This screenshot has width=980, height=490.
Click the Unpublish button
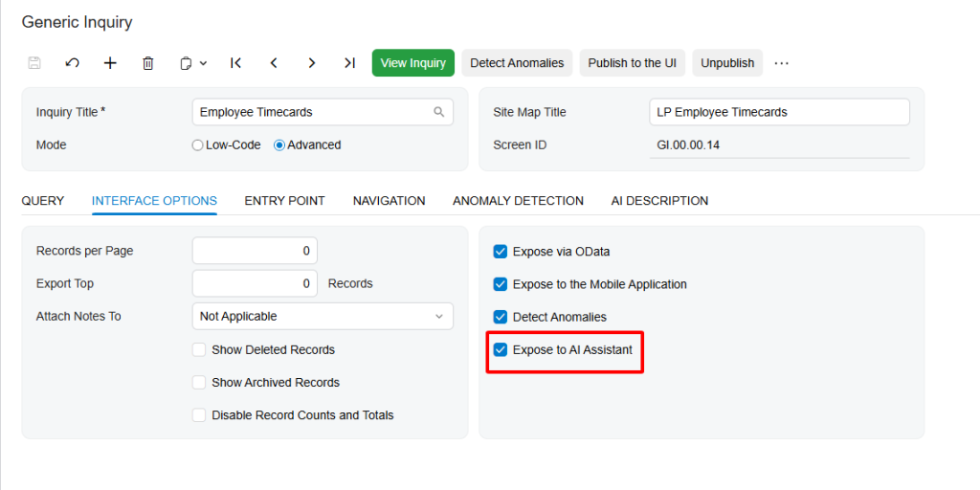(x=727, y=63)
